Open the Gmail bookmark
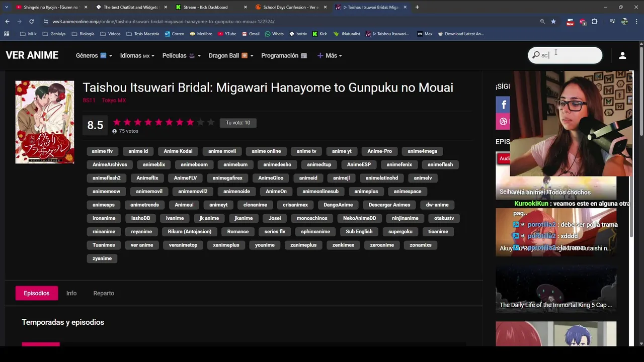This screenshot has height=362, width=644. point(251,34)
